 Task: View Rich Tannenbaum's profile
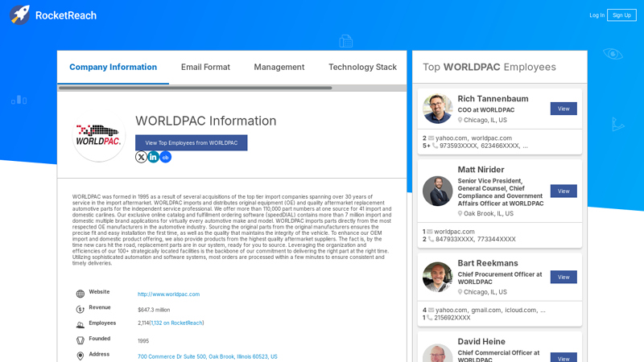click(x=563, y=109)
